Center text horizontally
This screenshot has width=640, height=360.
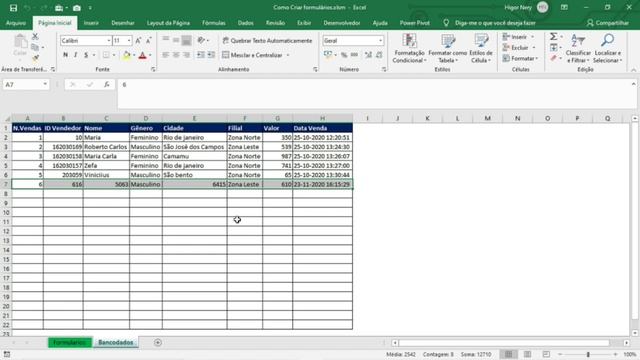tap(176, 55)
